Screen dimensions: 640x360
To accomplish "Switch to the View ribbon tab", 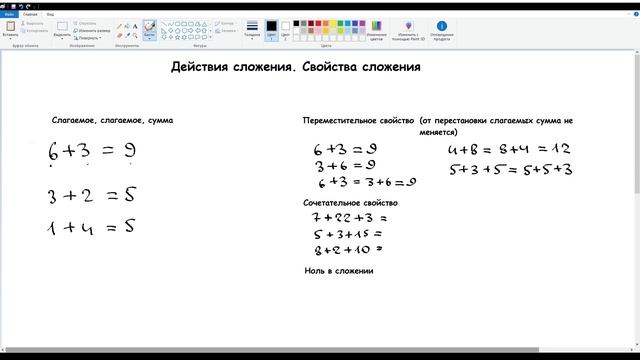I will [x=50, y=14].
